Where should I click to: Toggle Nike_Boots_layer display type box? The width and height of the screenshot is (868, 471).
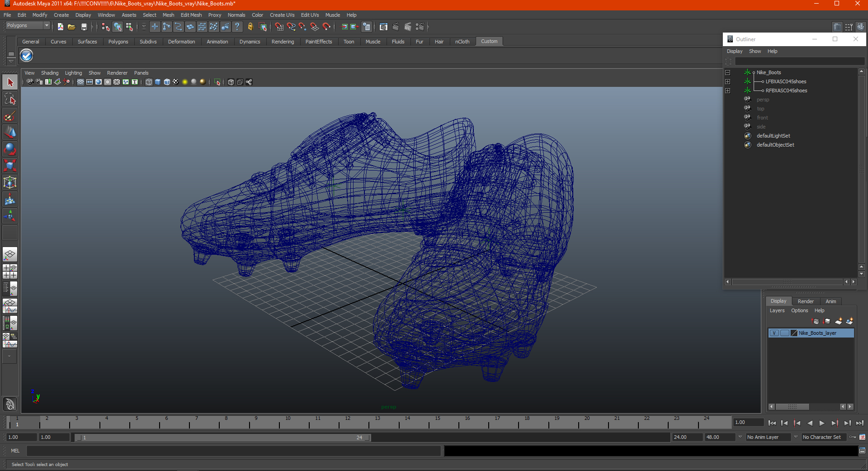(785, 333)
